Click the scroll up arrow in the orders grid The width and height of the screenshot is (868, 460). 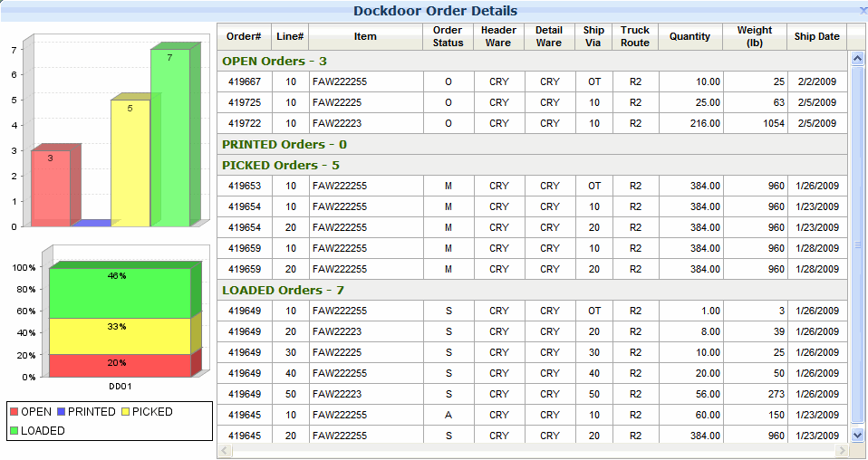858,59
